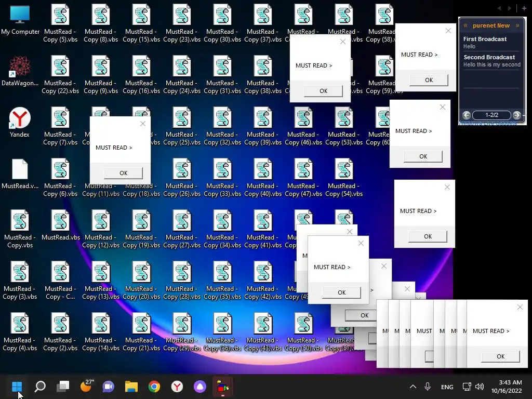Open the volume control in system tray
Image resolution: width=532 pixels, height=399 pixels.
[x=480, y=387]
